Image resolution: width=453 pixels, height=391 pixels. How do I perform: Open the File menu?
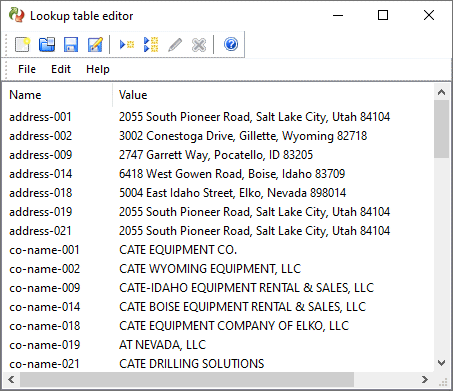(27, 69)
